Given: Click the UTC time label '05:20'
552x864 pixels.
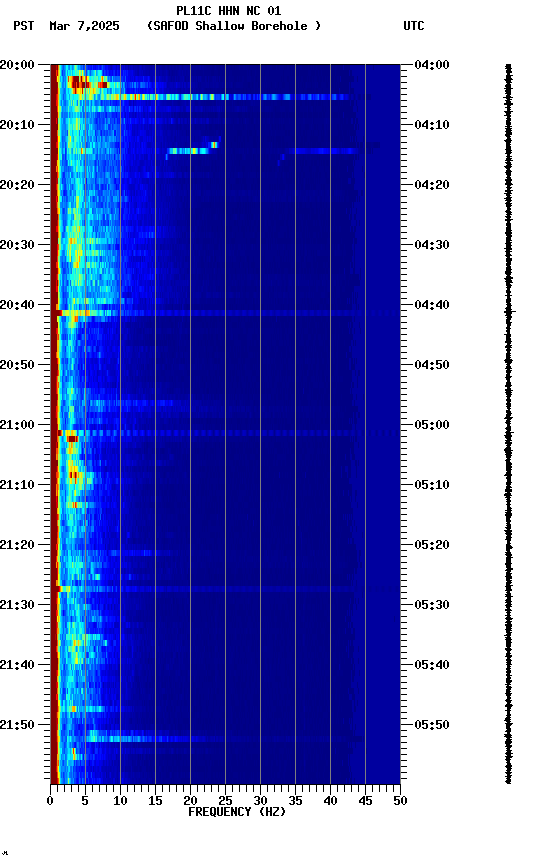Looking at the screenshot, I should tap(432, 545).
